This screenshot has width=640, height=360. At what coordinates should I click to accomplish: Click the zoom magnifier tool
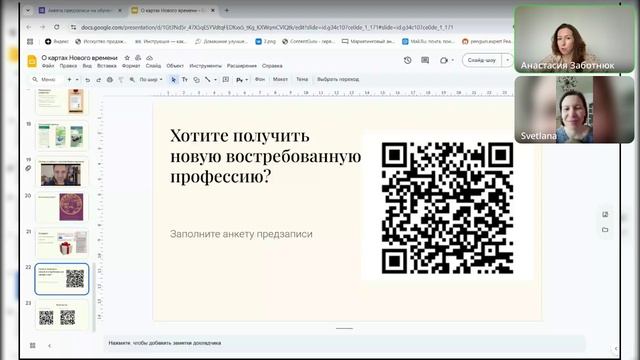click(x=132, y=80)
